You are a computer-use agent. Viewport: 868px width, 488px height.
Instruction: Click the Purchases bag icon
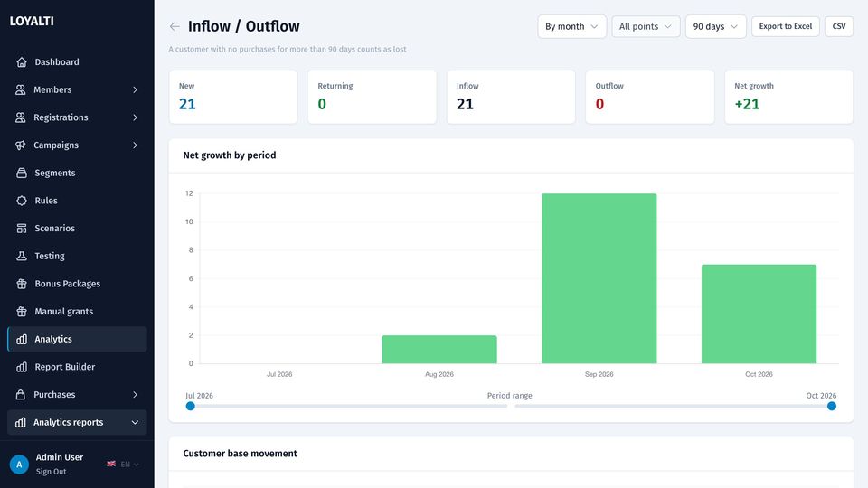click(21, 395)
